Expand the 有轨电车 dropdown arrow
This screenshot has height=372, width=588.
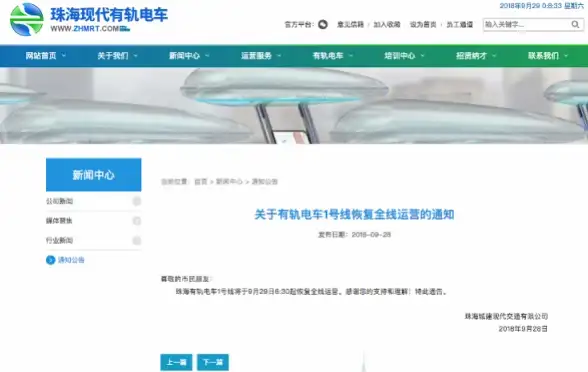351,56
